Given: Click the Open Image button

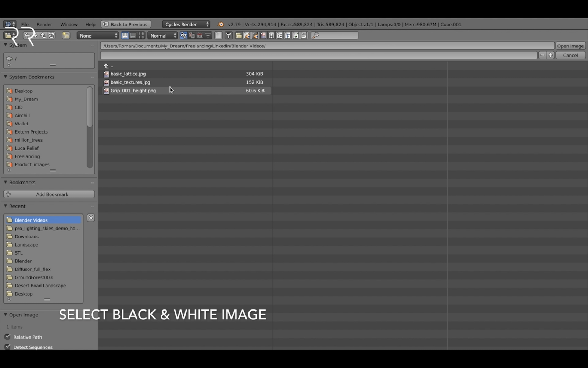Looking at the screenshot, I should coord(570,46).
